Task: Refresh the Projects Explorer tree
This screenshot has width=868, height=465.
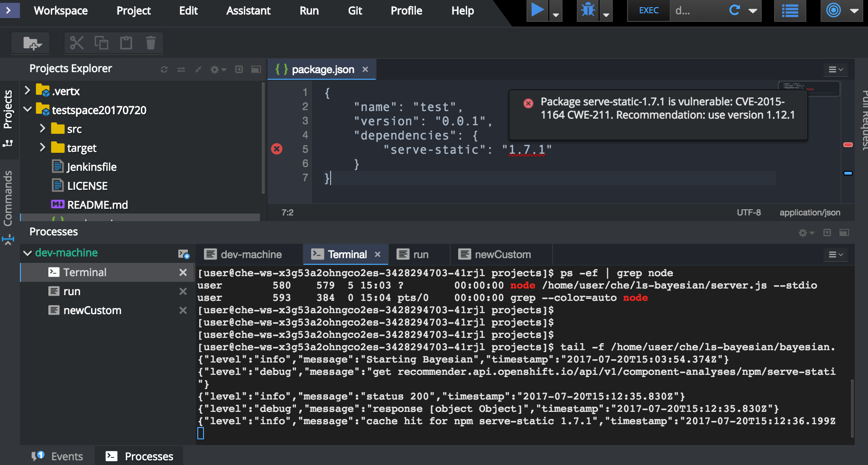Action: click(164, 69)
